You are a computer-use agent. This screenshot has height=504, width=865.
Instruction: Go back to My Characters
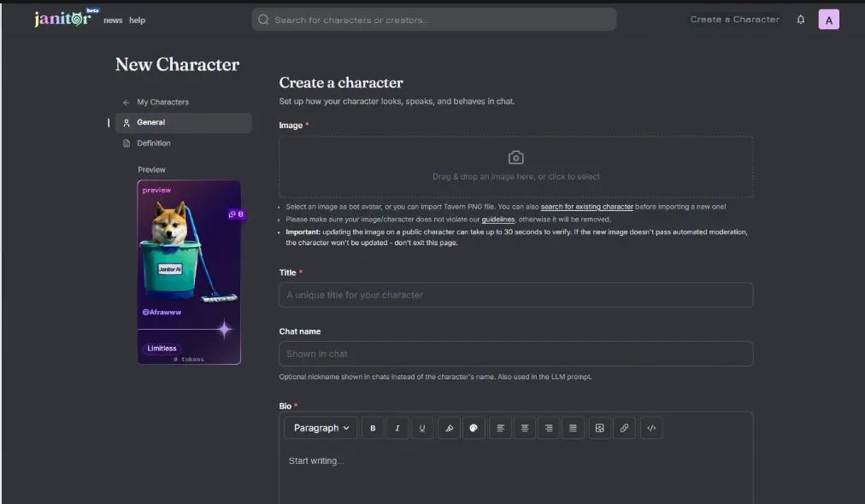162,102
